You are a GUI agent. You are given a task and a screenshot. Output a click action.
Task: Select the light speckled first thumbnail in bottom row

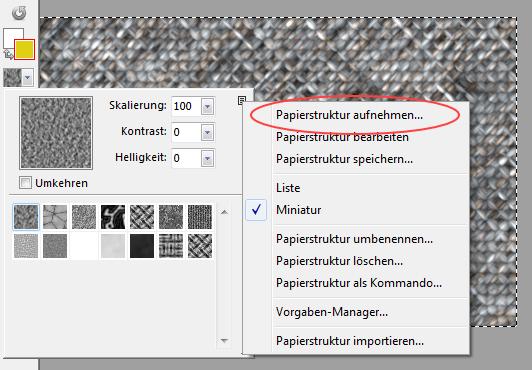click(x=26, y=246)
